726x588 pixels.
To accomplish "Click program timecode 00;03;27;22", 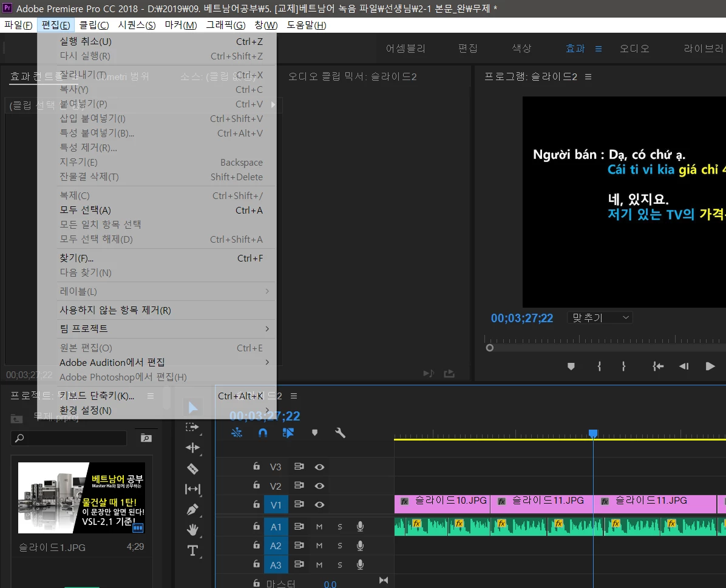I will click(522, 318).
